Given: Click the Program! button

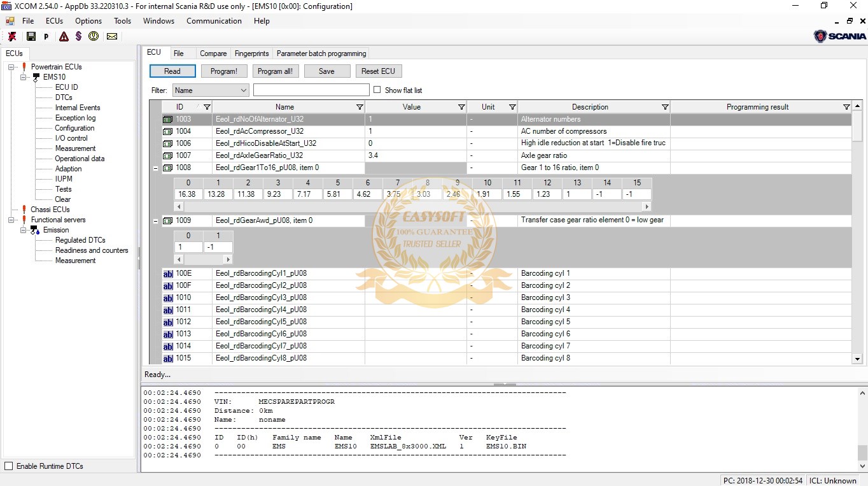Looking at the screenshot, I should (224, 71).
